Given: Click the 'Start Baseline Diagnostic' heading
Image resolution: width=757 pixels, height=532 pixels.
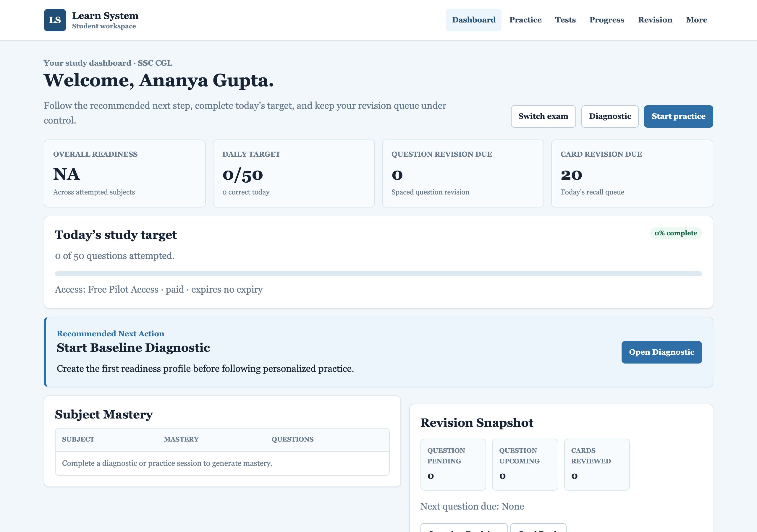Looking at the screenshot, I should pyautogui.click(x=133, y=348).
